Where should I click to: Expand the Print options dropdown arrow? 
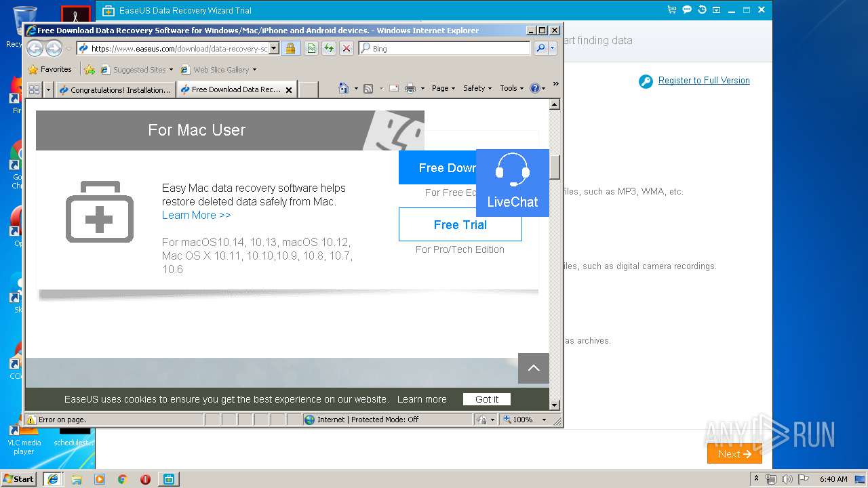click(x=422, y=89)
